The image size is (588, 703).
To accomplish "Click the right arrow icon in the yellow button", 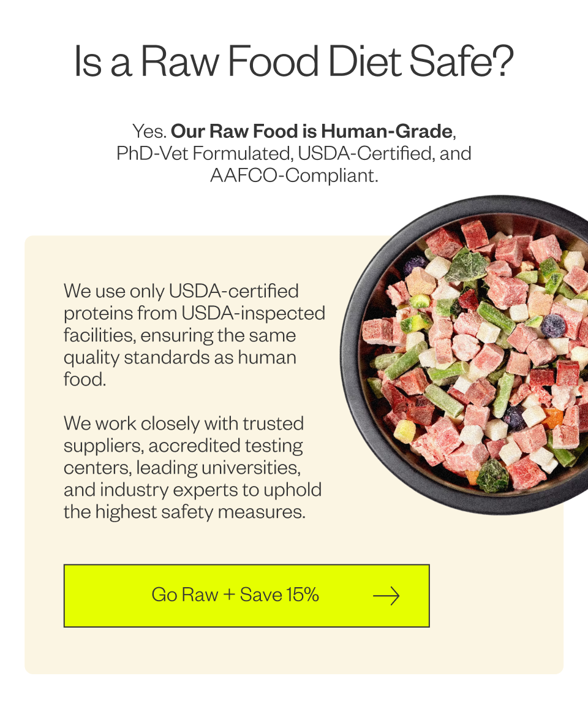I will pyautogui.click(x=386, y=596).
